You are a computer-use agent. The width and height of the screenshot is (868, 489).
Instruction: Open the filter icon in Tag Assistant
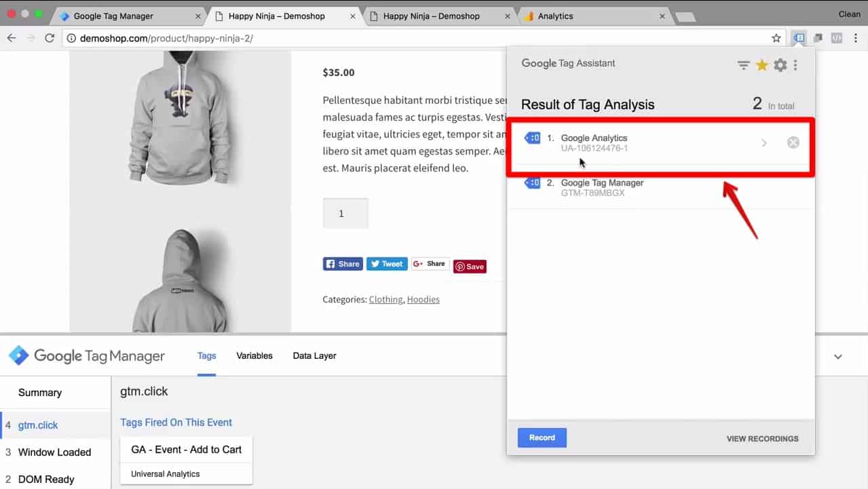pos(744,65)
